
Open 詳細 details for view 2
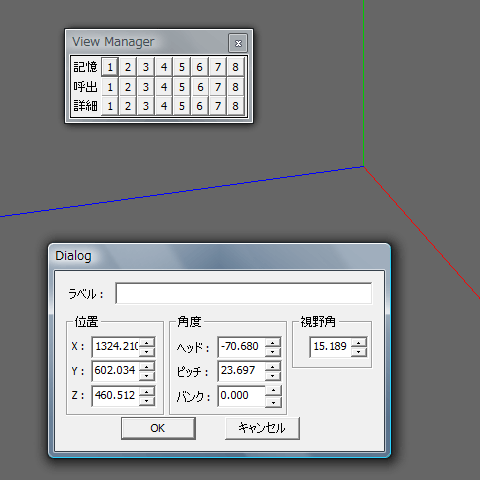click(128, 106)
